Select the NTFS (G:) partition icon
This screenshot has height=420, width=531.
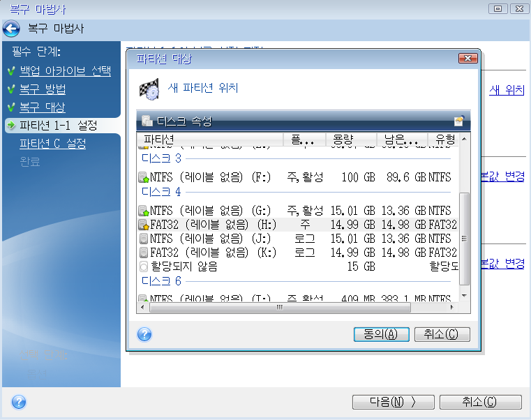143,210
